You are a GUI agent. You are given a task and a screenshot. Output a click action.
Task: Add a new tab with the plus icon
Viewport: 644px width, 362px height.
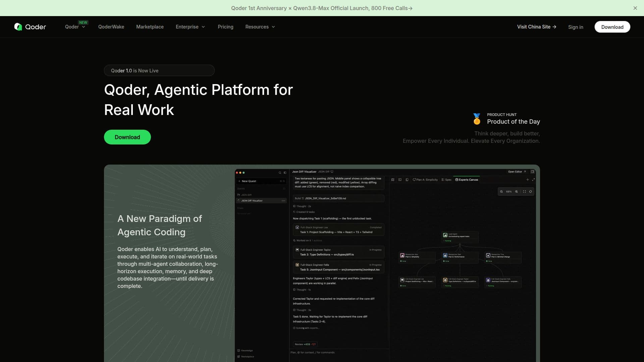click(x=528, y=180)
